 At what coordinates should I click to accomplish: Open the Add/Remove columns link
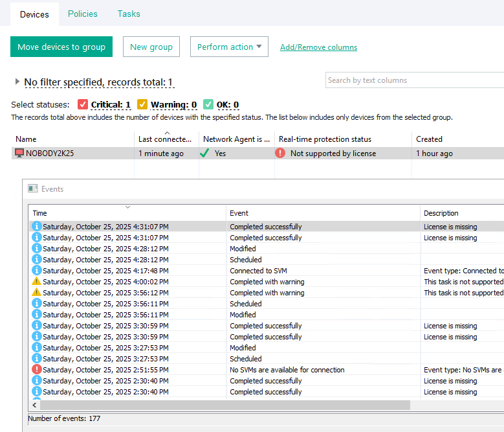pyautogui.click(x=318, y=47)
